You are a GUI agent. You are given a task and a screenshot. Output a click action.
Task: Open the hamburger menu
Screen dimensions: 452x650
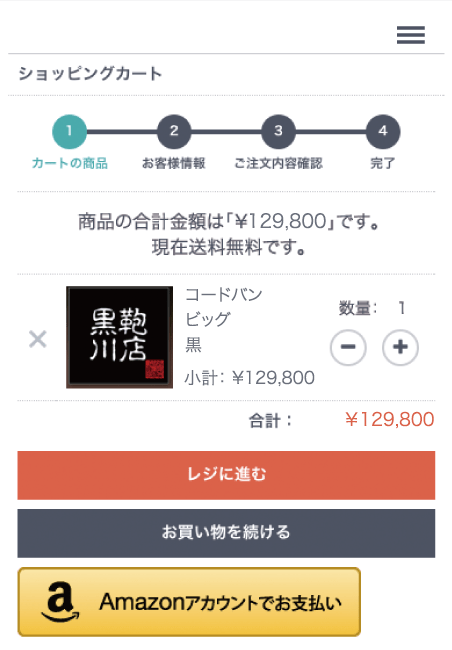coord(411,35)
